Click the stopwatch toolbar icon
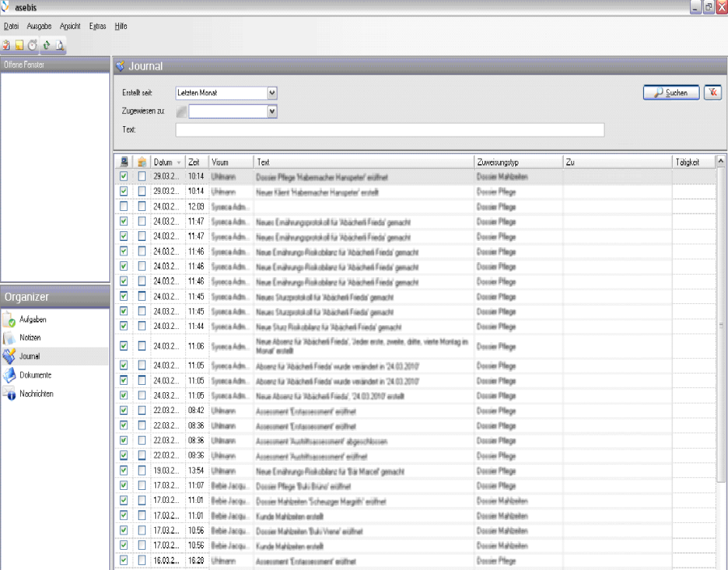Image resolution: width=728 pixels, height=570 pixels. coord(32,45)
